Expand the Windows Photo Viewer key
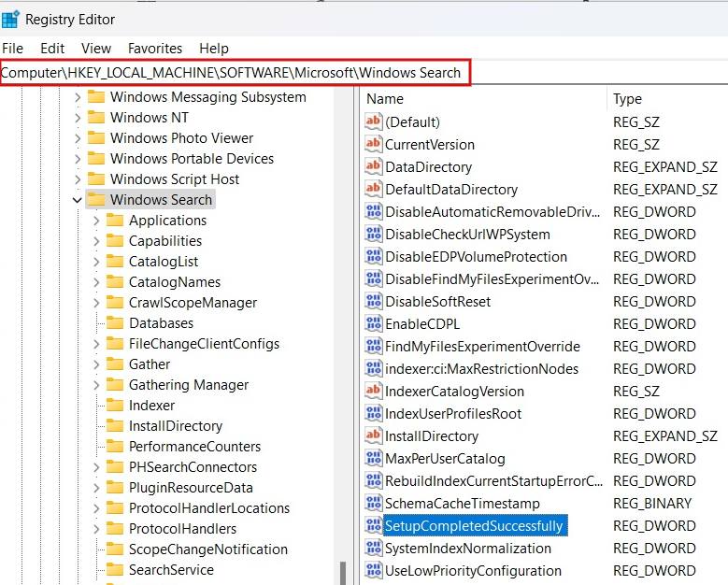 coord(77,138)
